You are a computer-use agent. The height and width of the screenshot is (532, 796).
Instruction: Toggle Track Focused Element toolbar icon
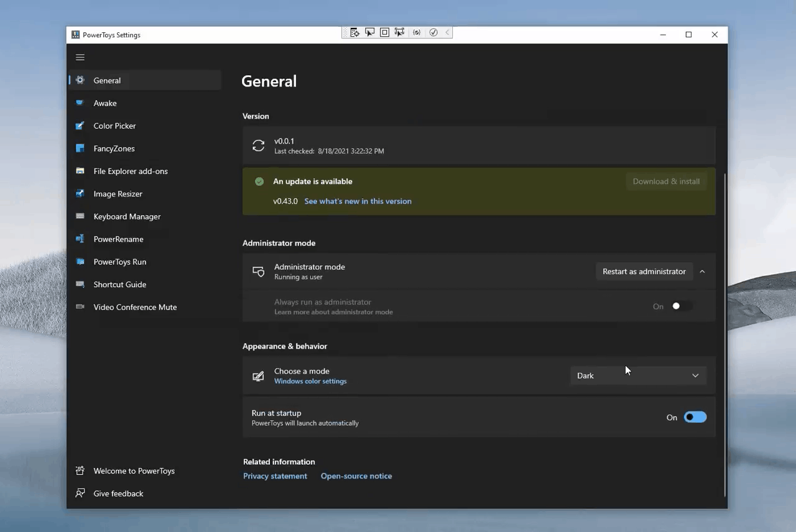tap(399, 32)
